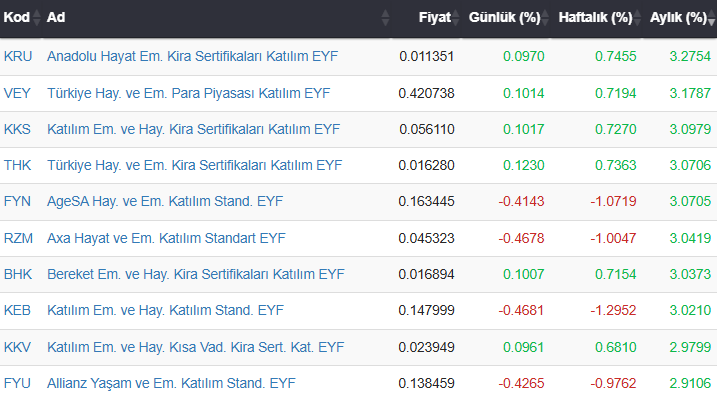Click the Aylık (%) header label
This screenshot has height=401, width=717.
[678, 17]
